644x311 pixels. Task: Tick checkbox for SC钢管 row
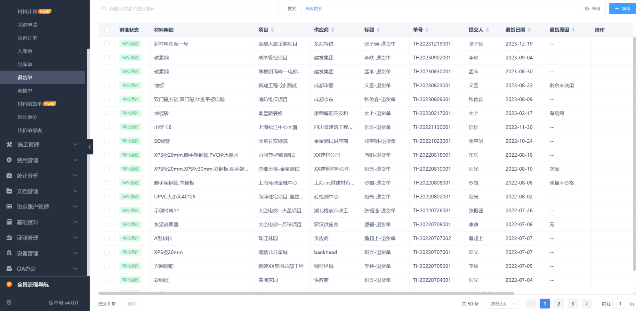pos(107,141)
